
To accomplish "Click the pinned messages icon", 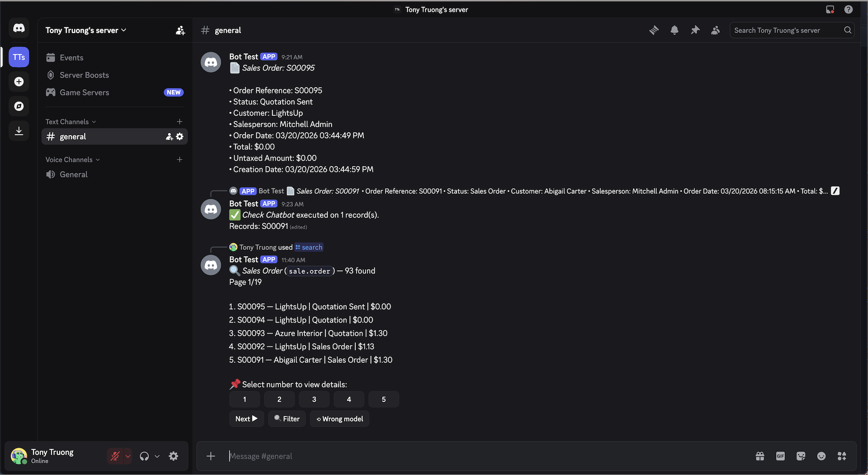I will point(695,30).
